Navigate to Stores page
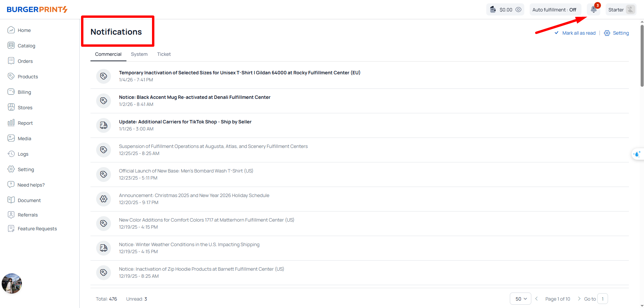The image size is (644, 308). 25,108
